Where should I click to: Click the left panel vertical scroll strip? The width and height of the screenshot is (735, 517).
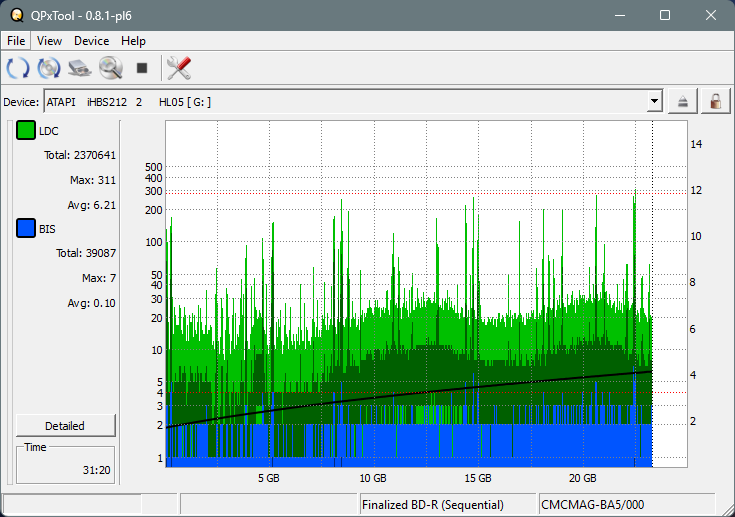pyautogui.click(x=10, y=302)
